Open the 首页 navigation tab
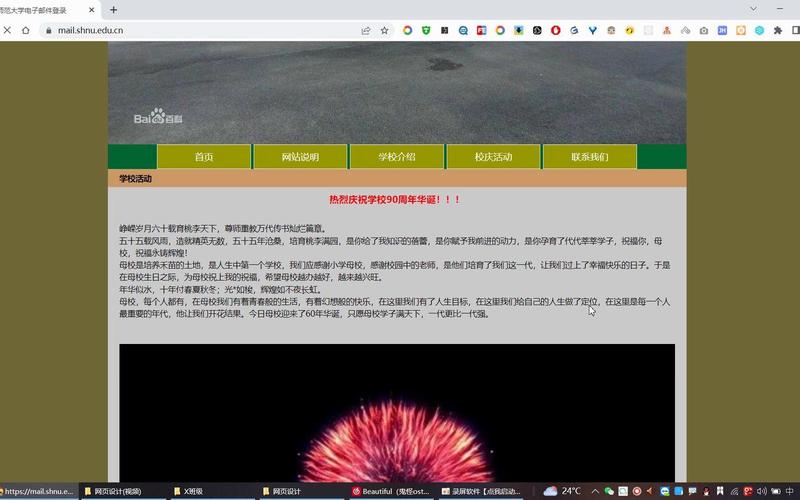Image resolution: width=800 pixels, height=500 pixels. [204, 157]
